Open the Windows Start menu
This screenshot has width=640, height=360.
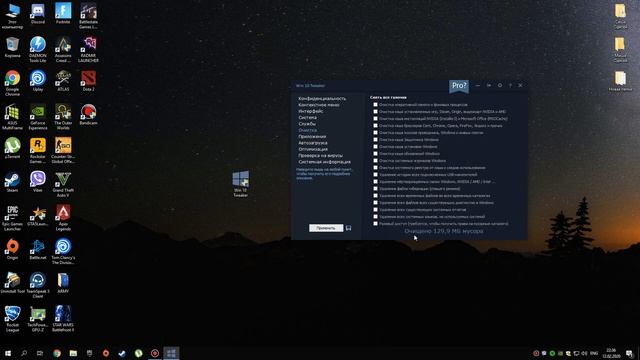click(x=8, y=353)
